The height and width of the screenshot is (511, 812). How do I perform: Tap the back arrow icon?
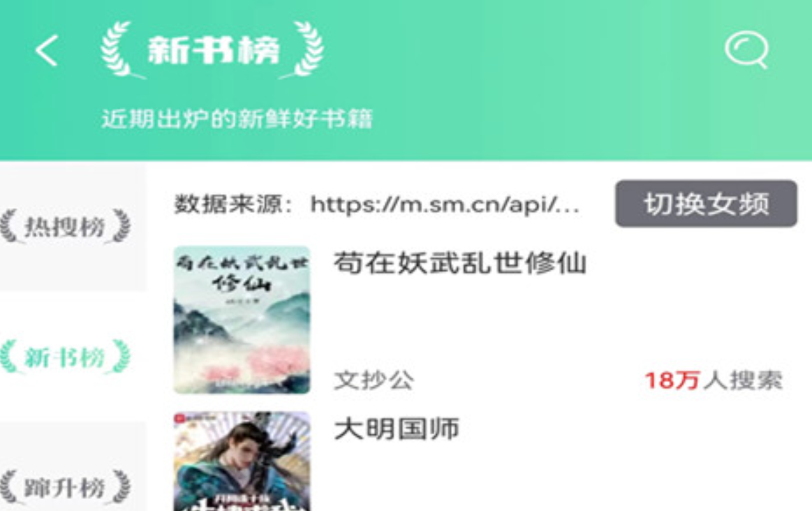pos(47,51)
